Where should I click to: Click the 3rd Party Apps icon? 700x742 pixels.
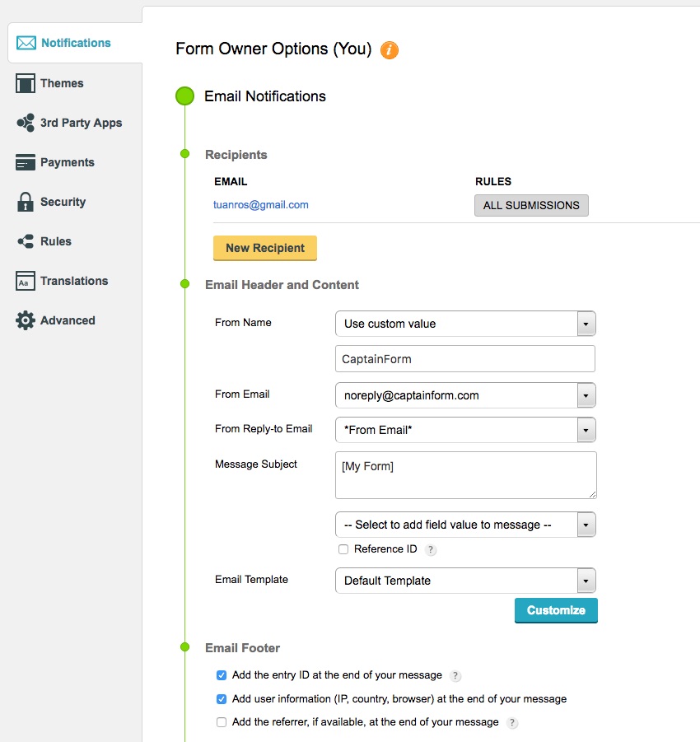(26, 123)
